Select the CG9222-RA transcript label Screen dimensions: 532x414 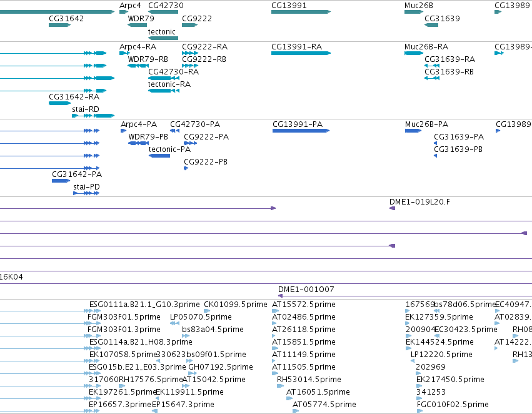[x=204, y=47]
